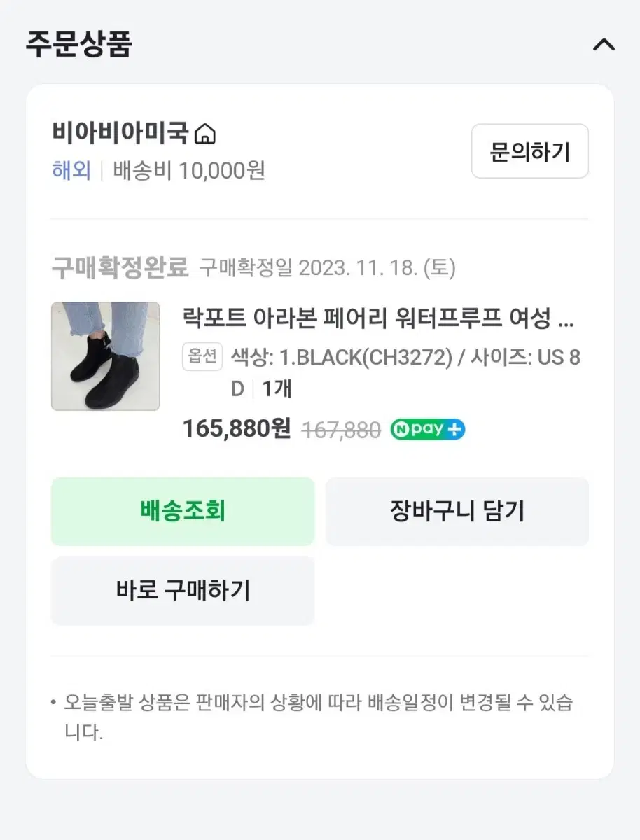Open the store home icon beside 비아비아미국
Image resolution: width=640 pixels, height=840 pixels.
204,133
